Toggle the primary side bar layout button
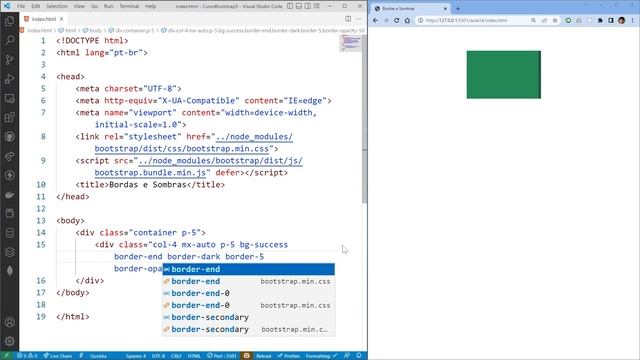The height and width of the screenshot is (360, 640). coord(290,6)
